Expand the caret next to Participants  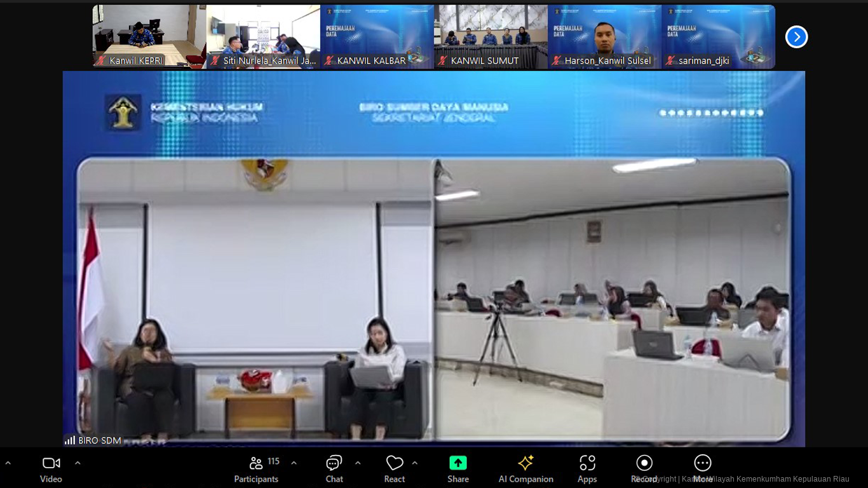pyautogui.click(x=294, y=463)
